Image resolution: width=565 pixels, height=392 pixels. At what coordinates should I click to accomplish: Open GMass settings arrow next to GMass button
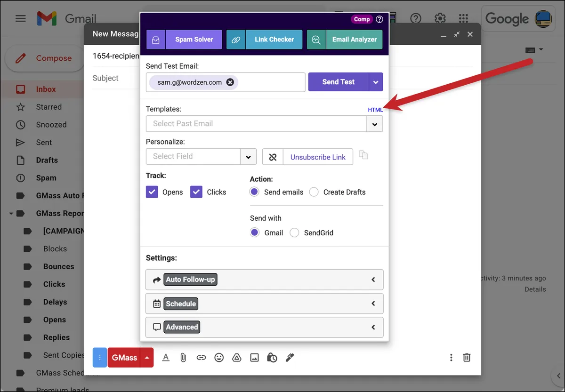(x=147, y=358)
